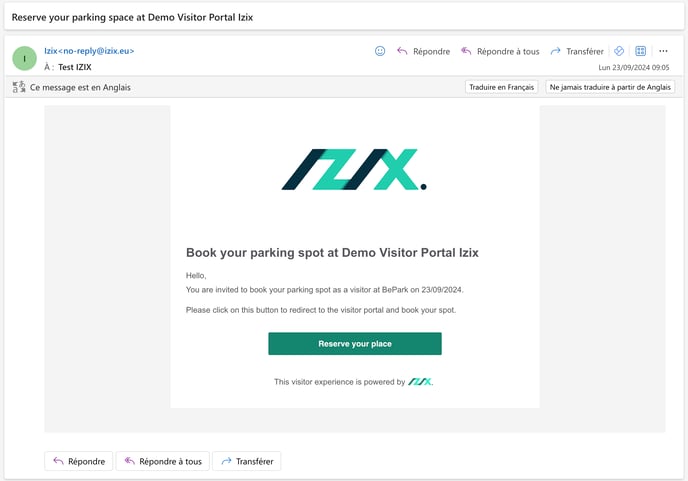Click the bottom Transférer button

(x=247, y=461)
